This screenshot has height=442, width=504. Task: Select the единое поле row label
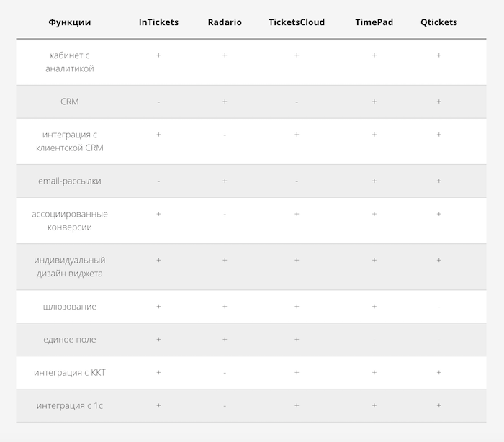point(69,340)
